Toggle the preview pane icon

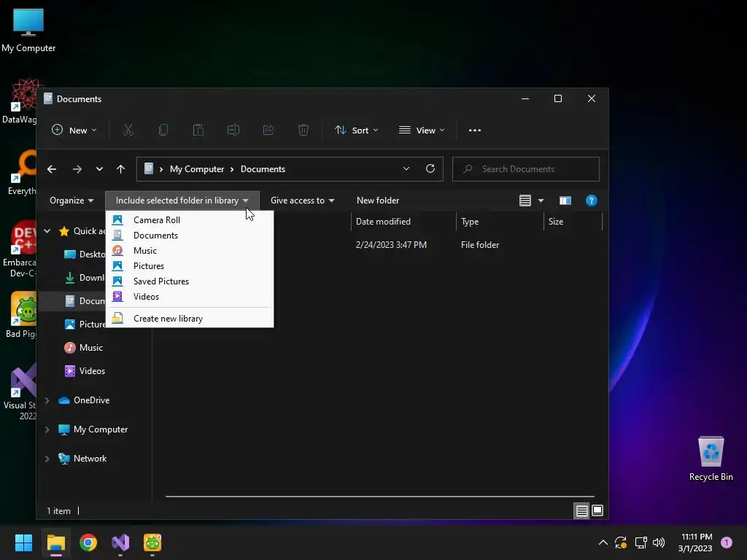(x=565, y=201)
